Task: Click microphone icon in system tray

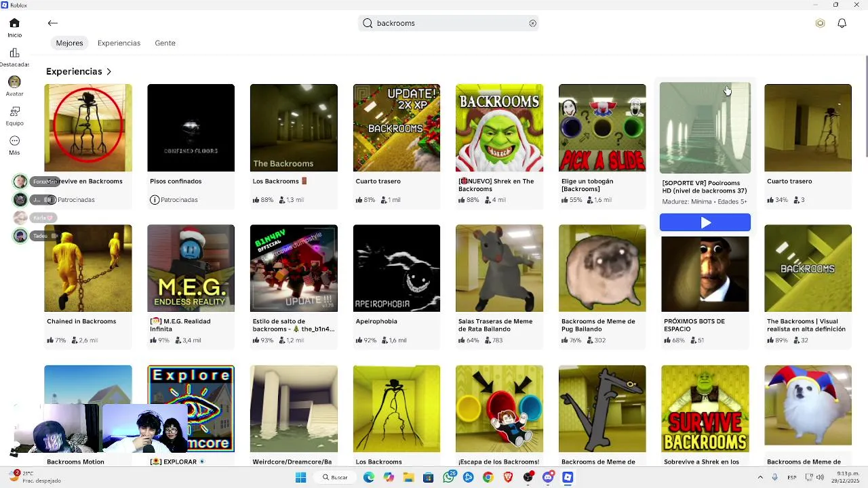Action: pos(775,477)
